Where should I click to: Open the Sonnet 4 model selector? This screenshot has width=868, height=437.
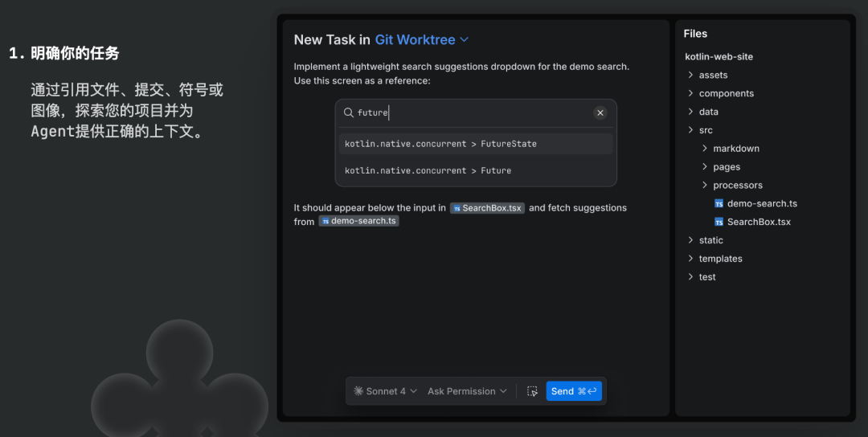click(x=386, y=391)
